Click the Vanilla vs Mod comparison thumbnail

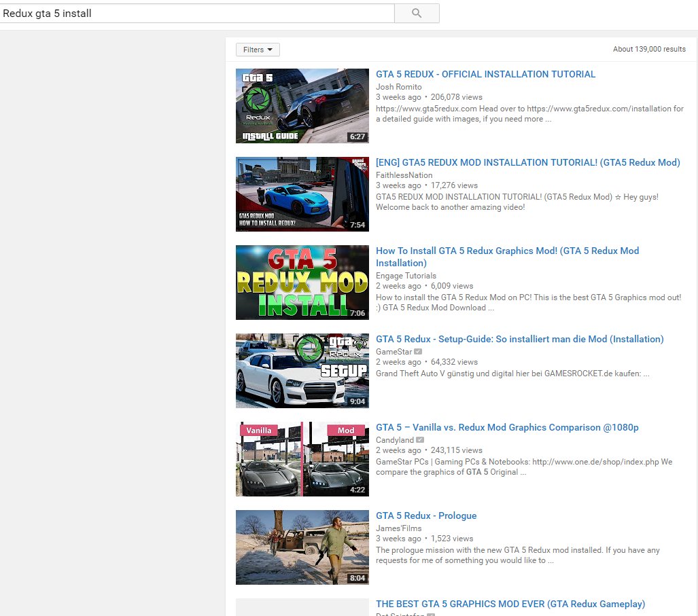point(302,459)
